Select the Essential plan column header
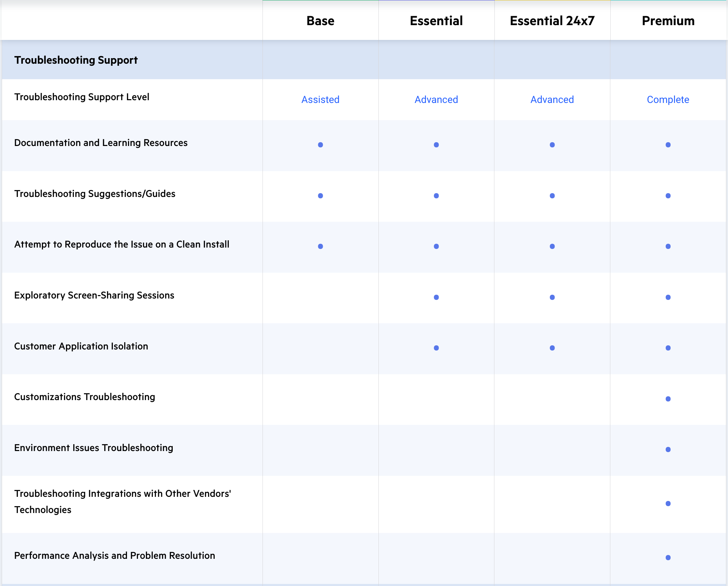 click(x=436, y=21)
